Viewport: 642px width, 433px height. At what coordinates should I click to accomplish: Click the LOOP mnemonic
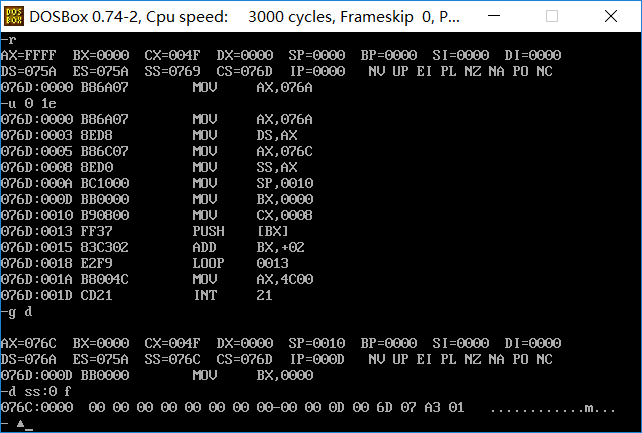[x=208, y=263]
